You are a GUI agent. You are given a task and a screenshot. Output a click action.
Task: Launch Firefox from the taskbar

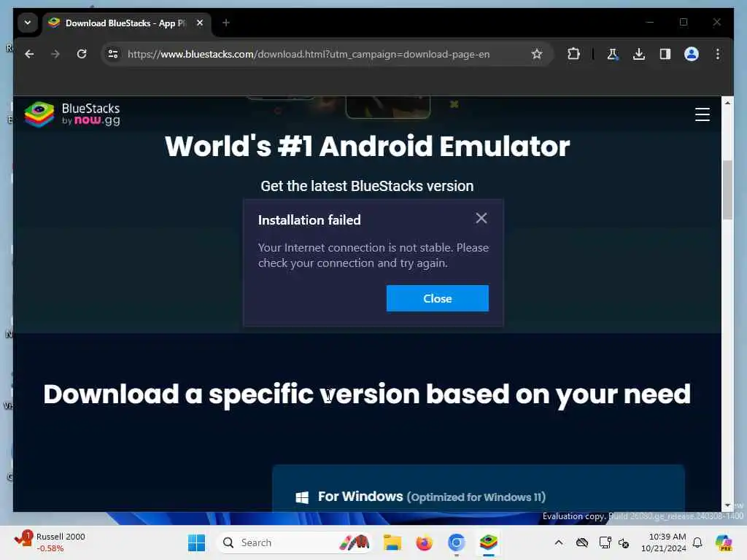pos(424,542)
